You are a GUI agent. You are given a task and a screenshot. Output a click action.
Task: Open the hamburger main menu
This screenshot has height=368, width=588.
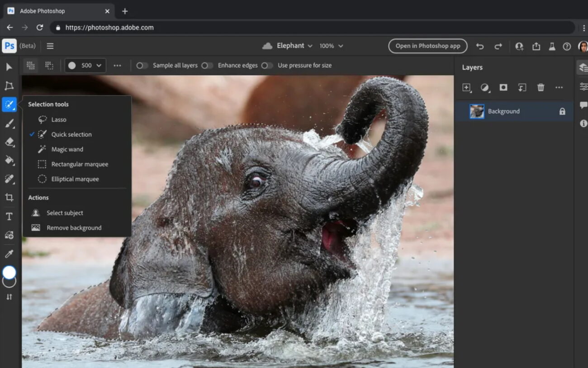(50, 46)
